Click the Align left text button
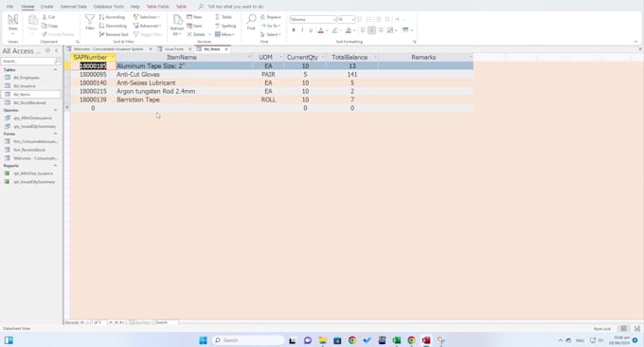Screen dimensions: 644x347 [363, 30]
